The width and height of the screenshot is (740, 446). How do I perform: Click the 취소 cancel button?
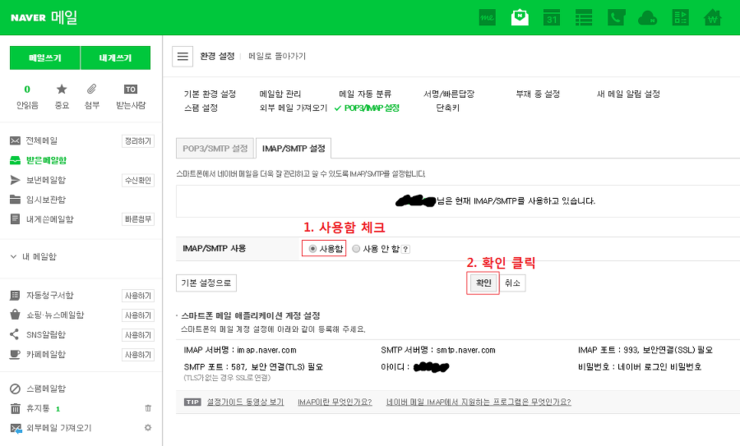tap(513, 283)
